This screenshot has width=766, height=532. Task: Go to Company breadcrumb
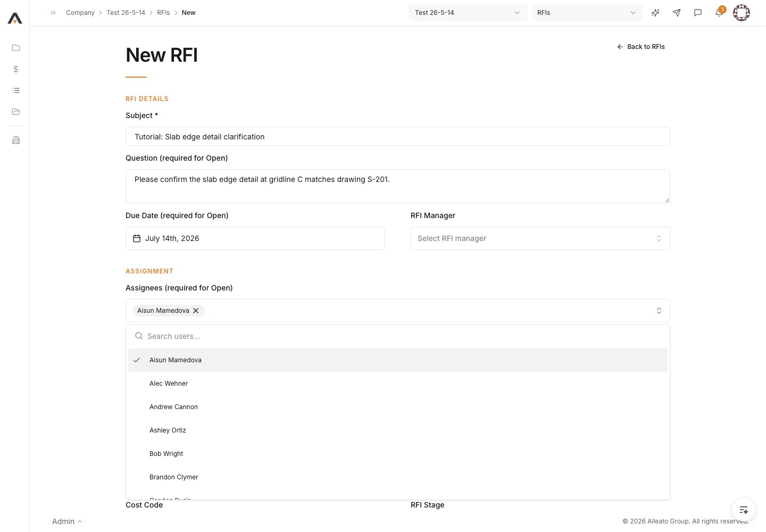80,13
